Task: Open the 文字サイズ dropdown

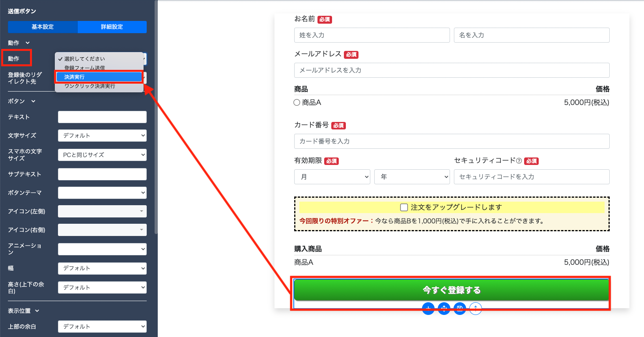Action: (102, 135)
